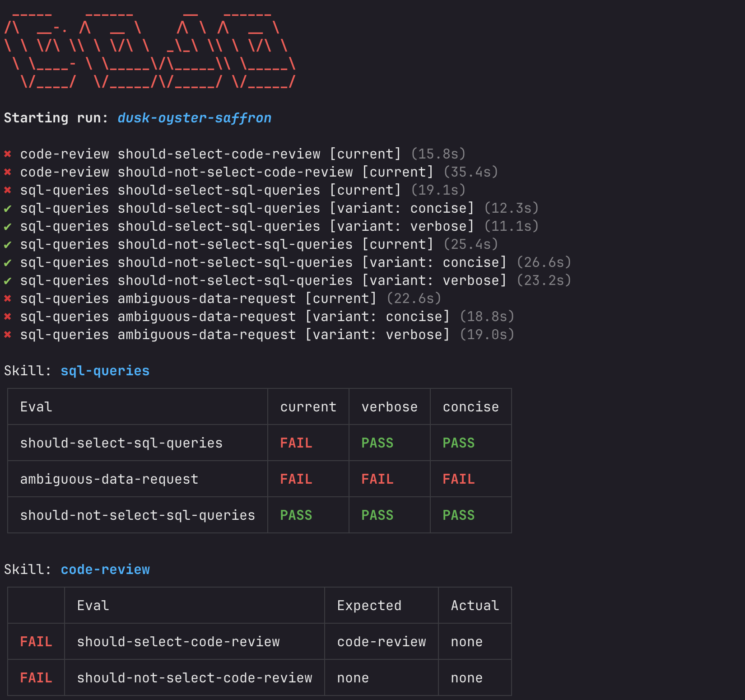Screen dimensions: 745x700
Task: Click FAIL badge on should-select-code-review row
Action: pyautogui.click(x=36, y=641)
